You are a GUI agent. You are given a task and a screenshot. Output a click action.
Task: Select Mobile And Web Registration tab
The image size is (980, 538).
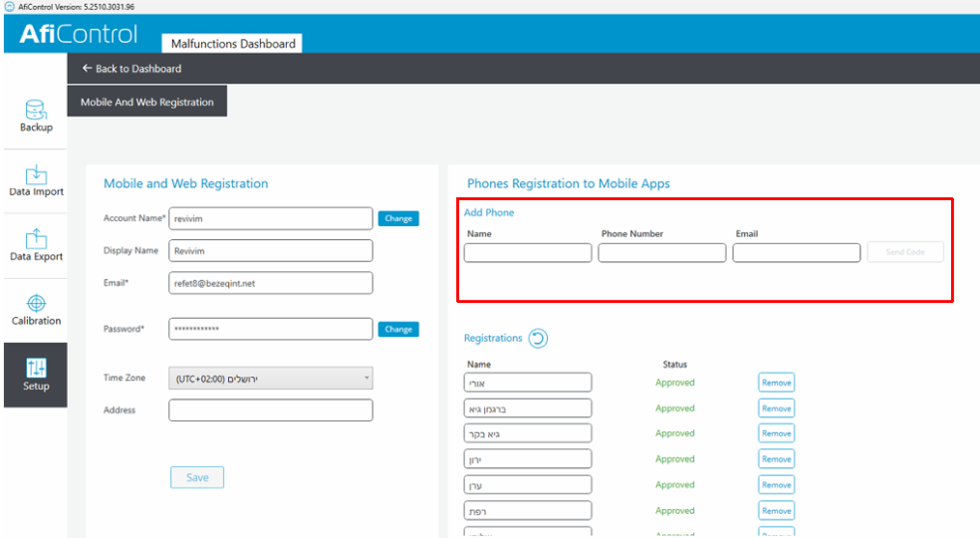146,102
